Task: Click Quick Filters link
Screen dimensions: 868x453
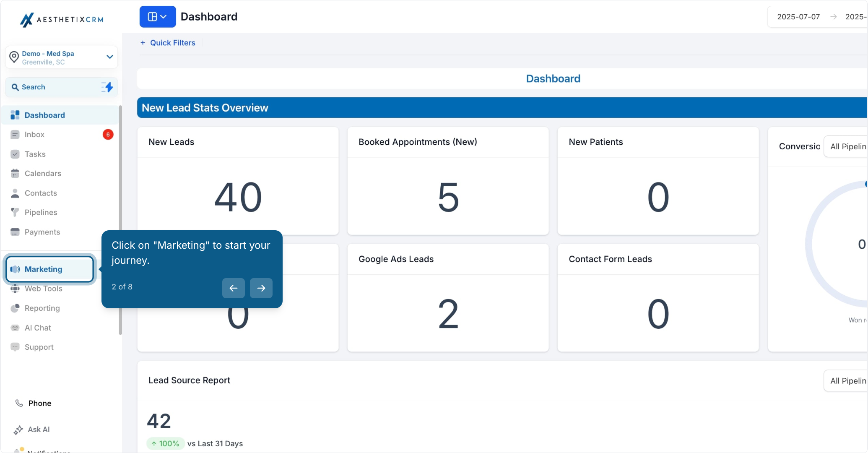Action: pyautogui.click(x=173, y=43)
